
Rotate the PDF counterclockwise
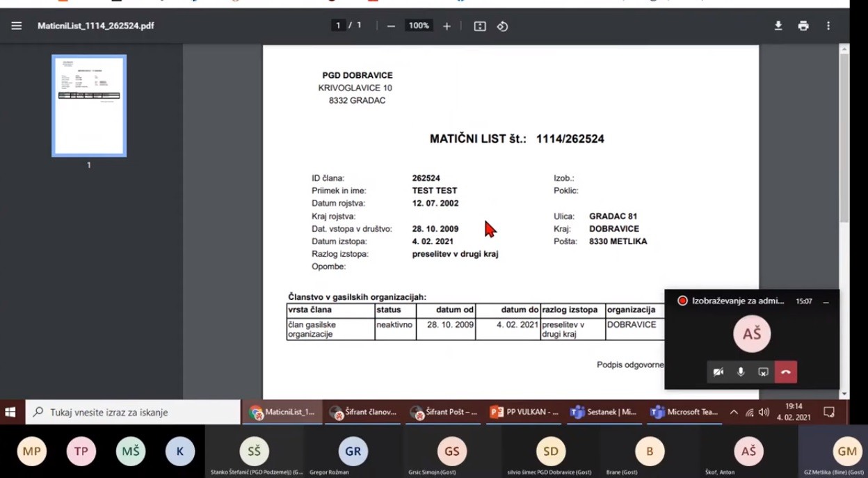(x=502, y=26)
